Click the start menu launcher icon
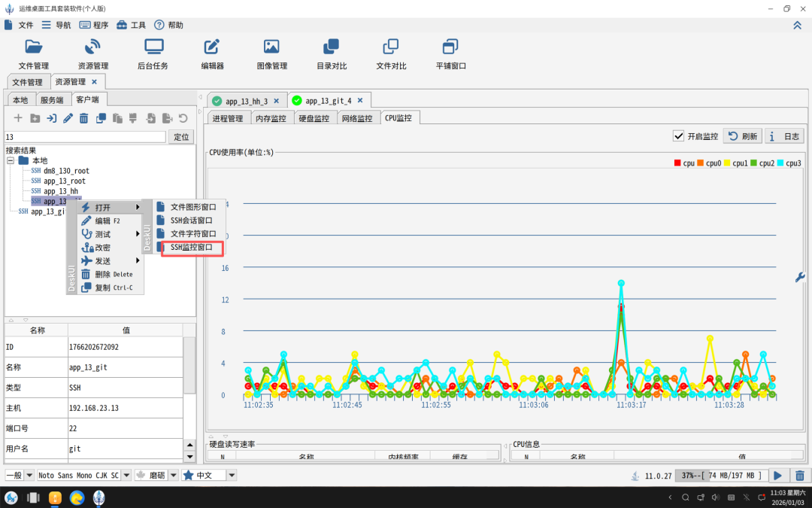 click(x=11, y=497)
